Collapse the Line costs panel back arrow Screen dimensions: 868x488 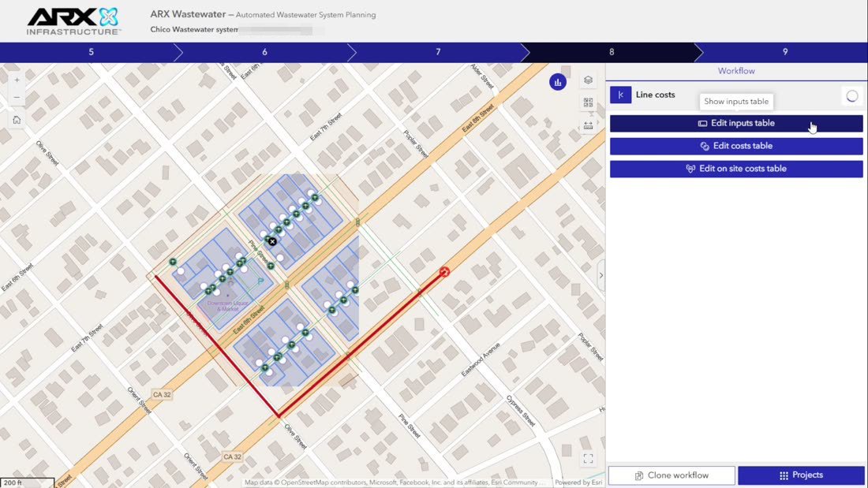pos(620,95)
